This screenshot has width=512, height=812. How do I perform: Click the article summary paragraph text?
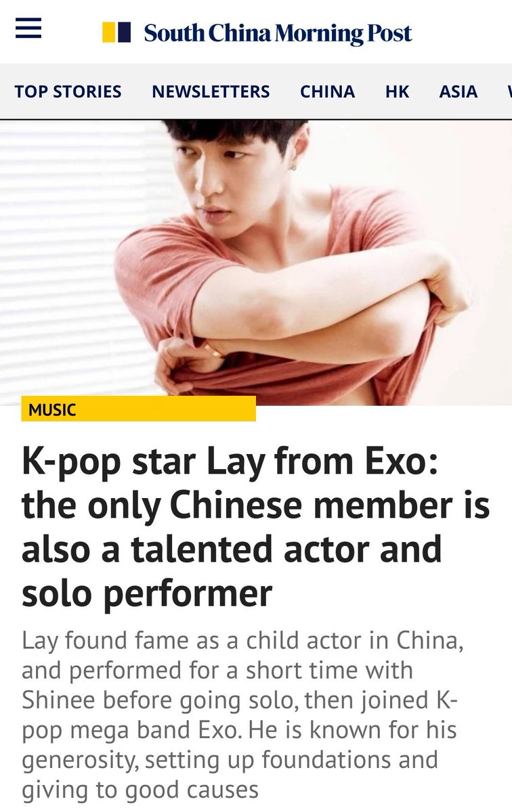point(242,713)
